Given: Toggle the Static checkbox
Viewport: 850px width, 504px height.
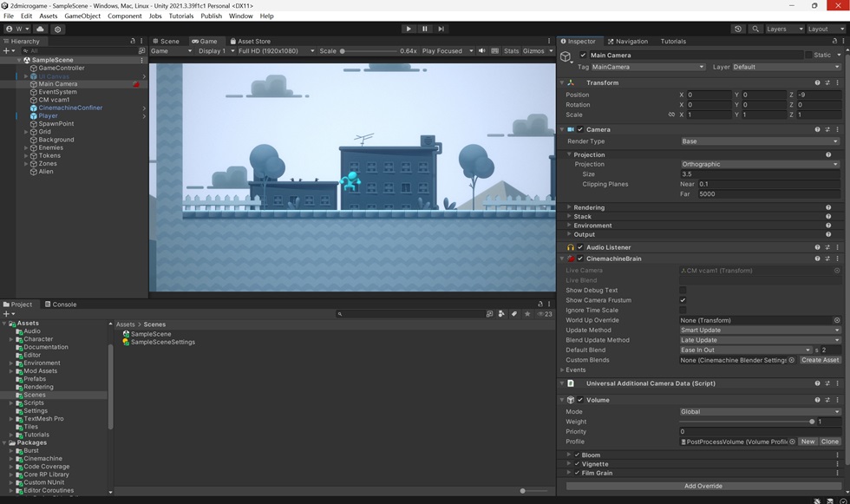Looking at the screenshot, I should point(808,55).
